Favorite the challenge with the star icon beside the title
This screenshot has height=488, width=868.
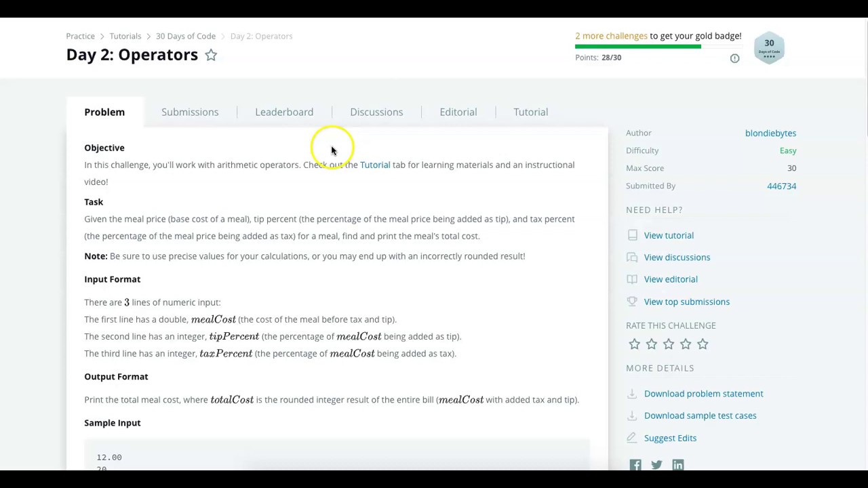pyautogui.click(x=211, y=55)
